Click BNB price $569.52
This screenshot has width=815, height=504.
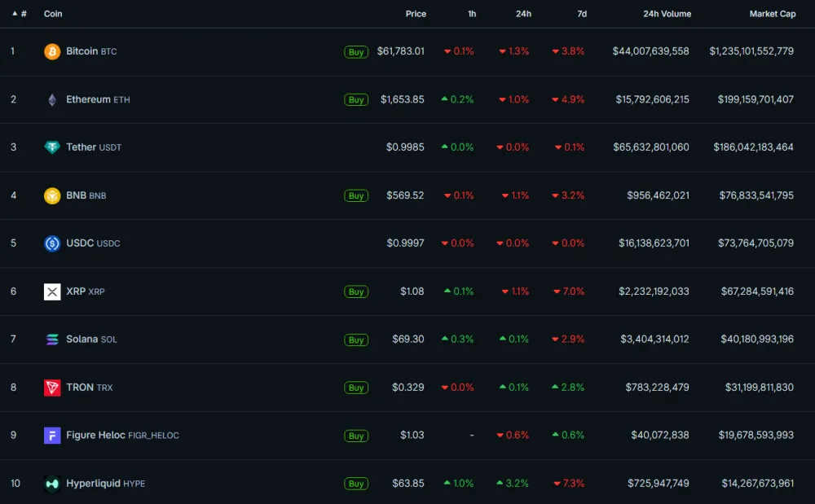pos(405,195)
